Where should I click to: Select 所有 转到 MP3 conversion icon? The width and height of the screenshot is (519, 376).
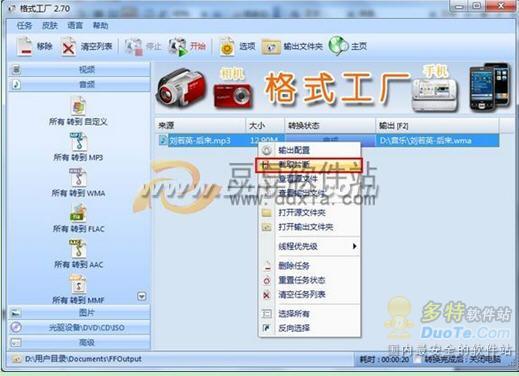click(79, 142)
